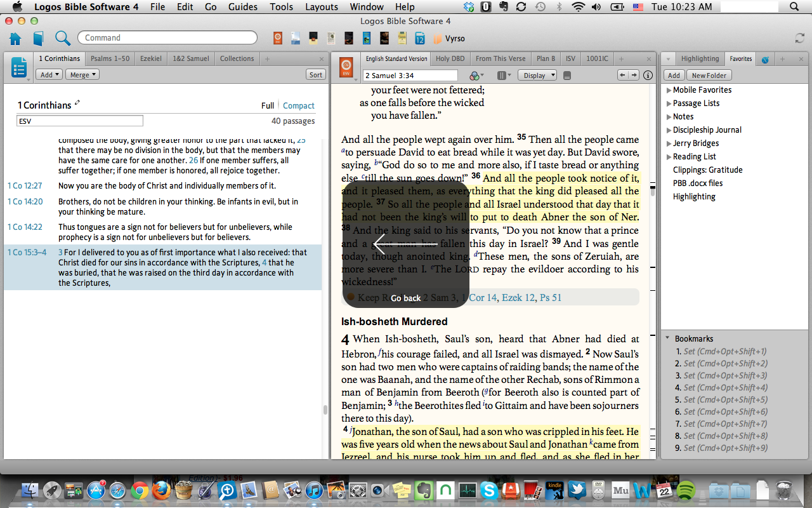812x508 pixels.
Task: Open Skype from the dock
Action: (x=488, y=490)
